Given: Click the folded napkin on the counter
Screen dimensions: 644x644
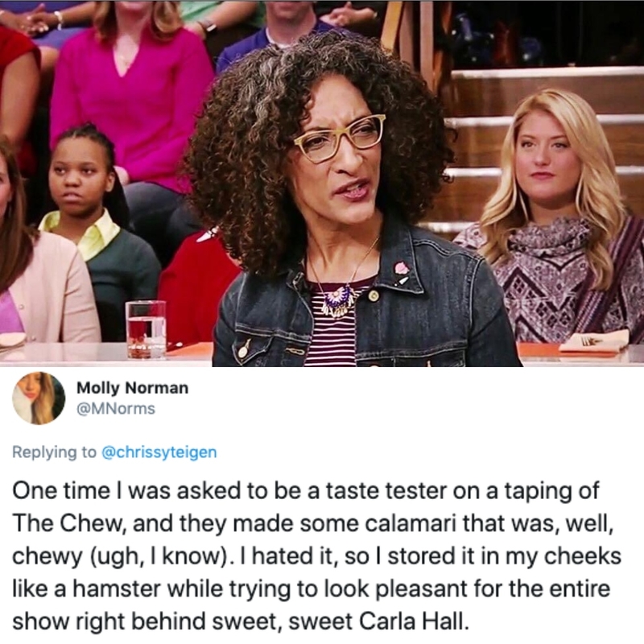Looking at the screenshot, I should pyautogui.click(x=593, y=342).
